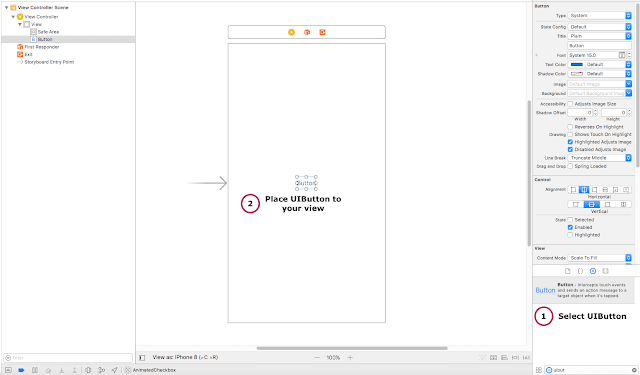Open the Code Snippet library tab
This screenshot has height=375, width=640.
pyautogui.click(x=580, y=271)
